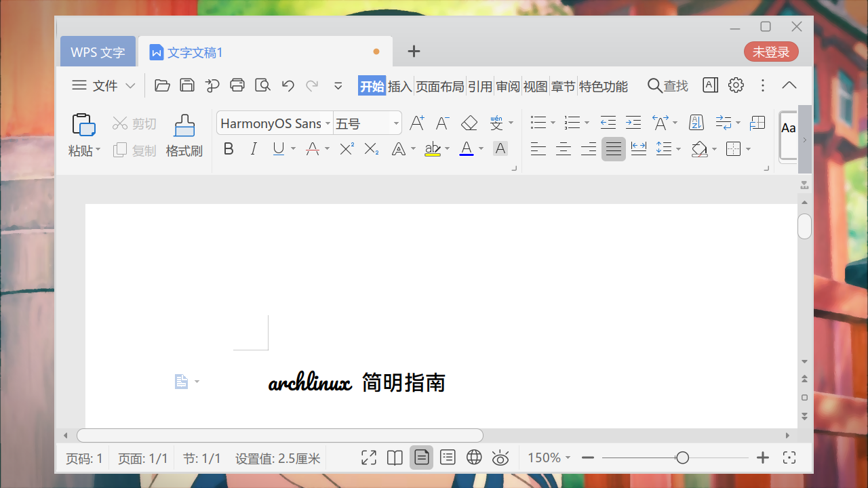Center align the paragraph
Viewport: 868px width, 488px height.
[563, 148]
